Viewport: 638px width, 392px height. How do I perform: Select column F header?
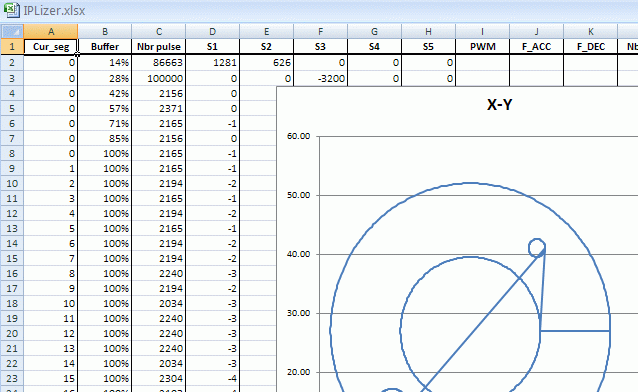point(320,31)
